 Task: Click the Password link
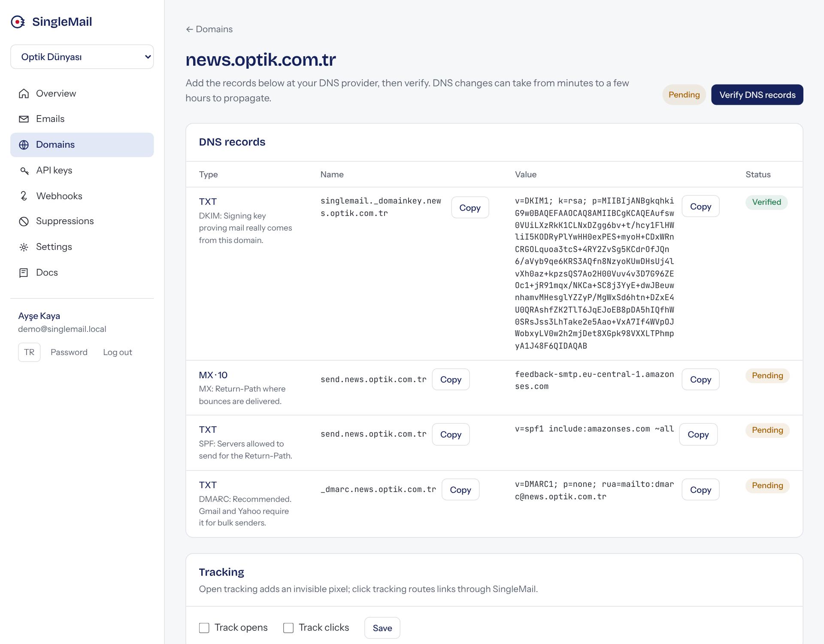coord(69,352)
